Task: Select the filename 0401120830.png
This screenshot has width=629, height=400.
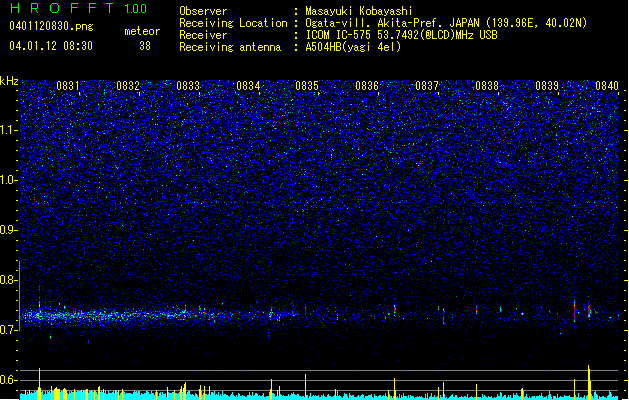Action: [51, 26]
